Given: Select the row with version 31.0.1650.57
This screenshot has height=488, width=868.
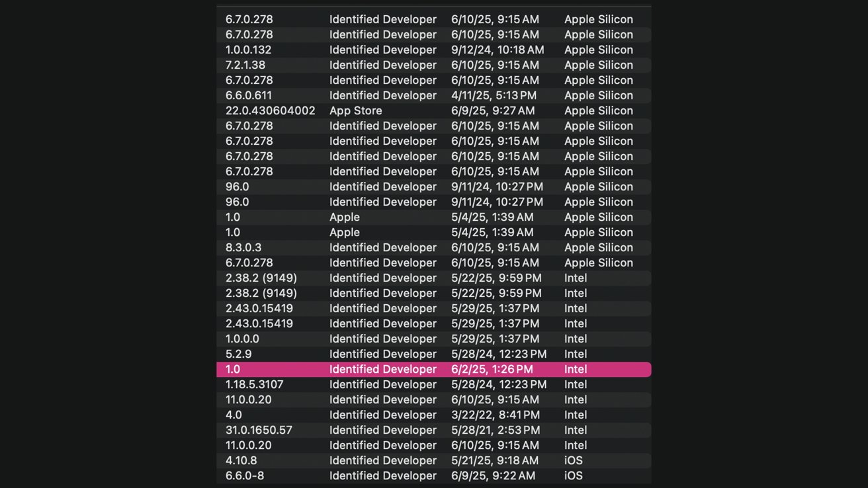Looking at the screenshot, I should tap(434, 430).
